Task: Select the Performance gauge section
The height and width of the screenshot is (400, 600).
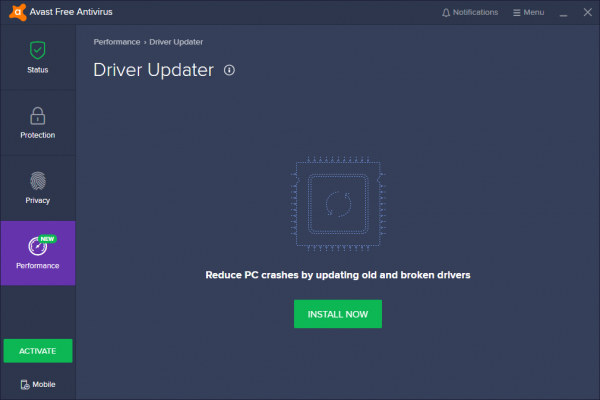Action: click(x=38, y=253)
